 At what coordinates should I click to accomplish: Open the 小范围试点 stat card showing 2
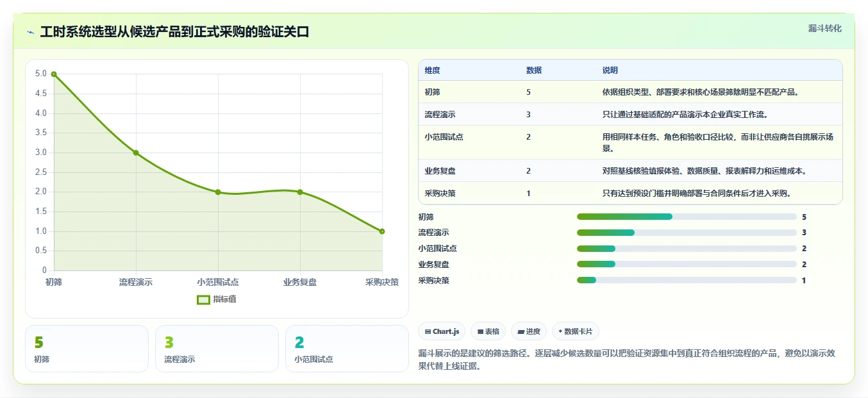coord(347,349)
